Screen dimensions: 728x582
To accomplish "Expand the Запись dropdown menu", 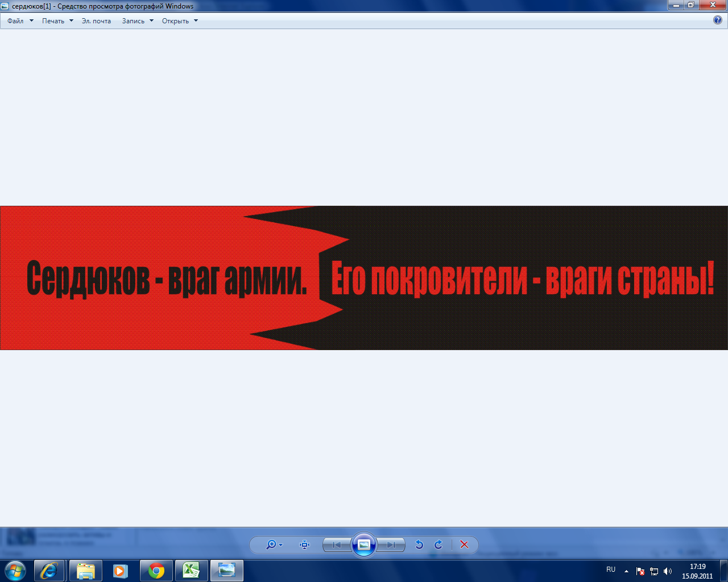I will pyautogui.click(x=138, y=21).
